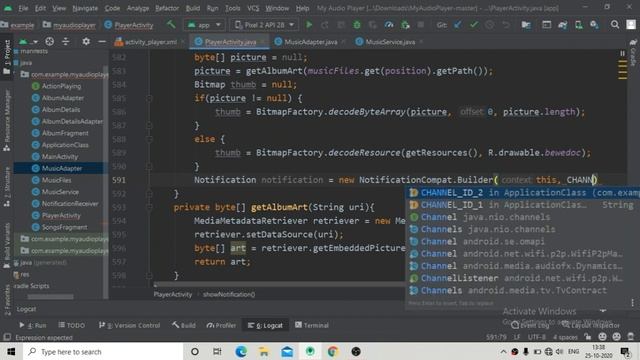
Task: Click the showNotification() breadcrumb
Action: pyautogui.click(x=229, y=294)
